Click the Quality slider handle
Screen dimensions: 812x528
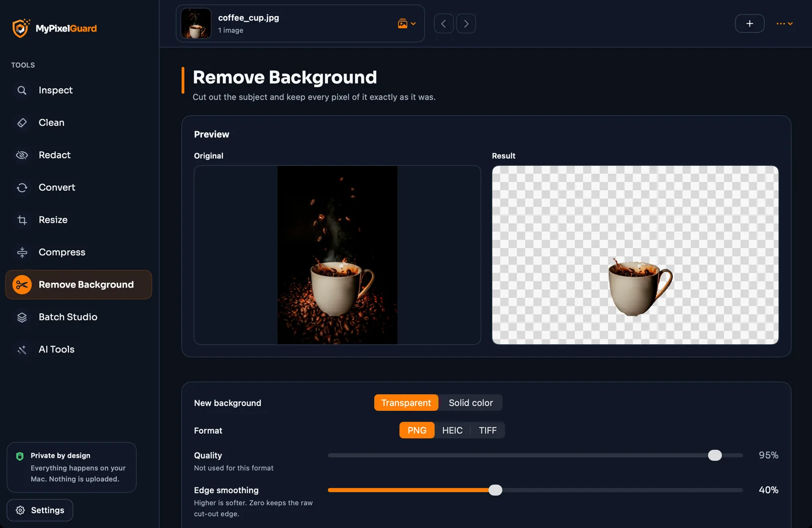pyautogui.click(x=715, y=455)
